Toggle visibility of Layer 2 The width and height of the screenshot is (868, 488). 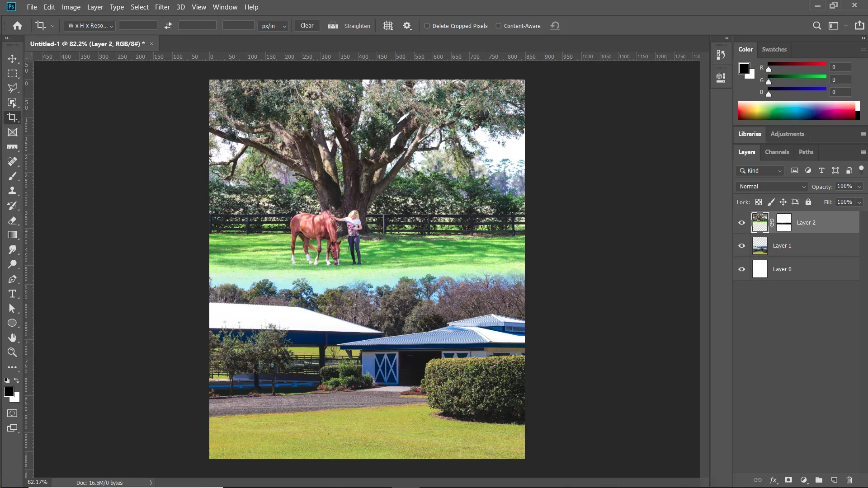(741, 222)
